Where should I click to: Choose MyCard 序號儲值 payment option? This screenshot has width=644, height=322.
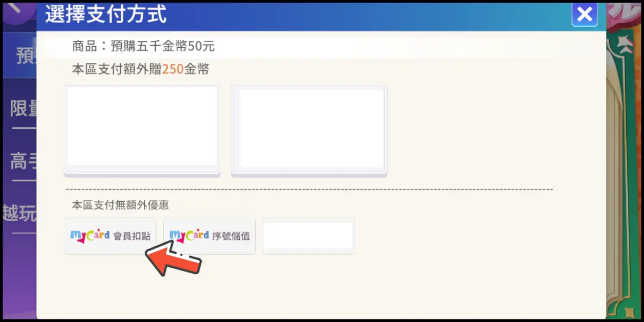coord(209,236)
